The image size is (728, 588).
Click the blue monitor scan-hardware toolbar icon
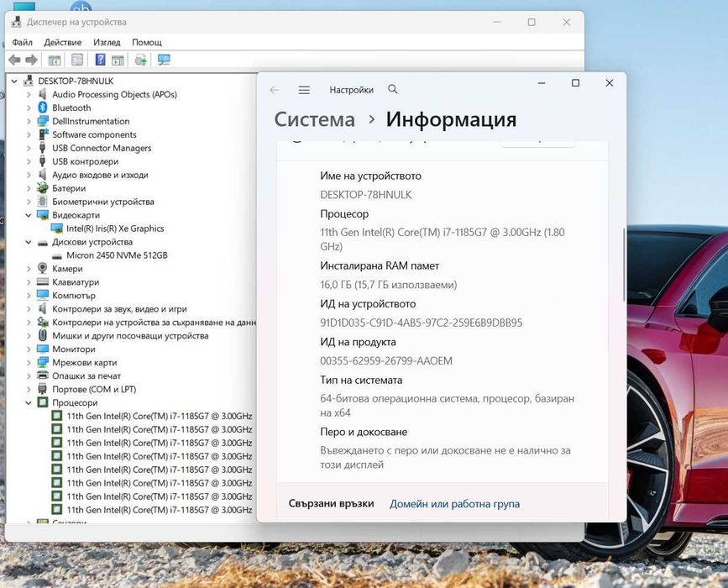click(x=164, y=60)
